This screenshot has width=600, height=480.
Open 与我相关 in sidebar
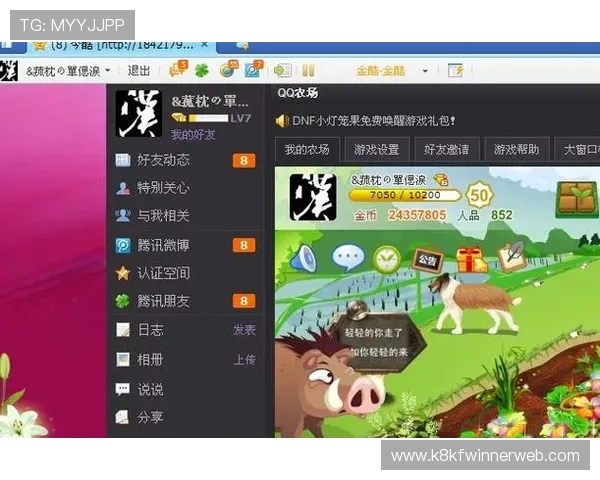(163, 216)
